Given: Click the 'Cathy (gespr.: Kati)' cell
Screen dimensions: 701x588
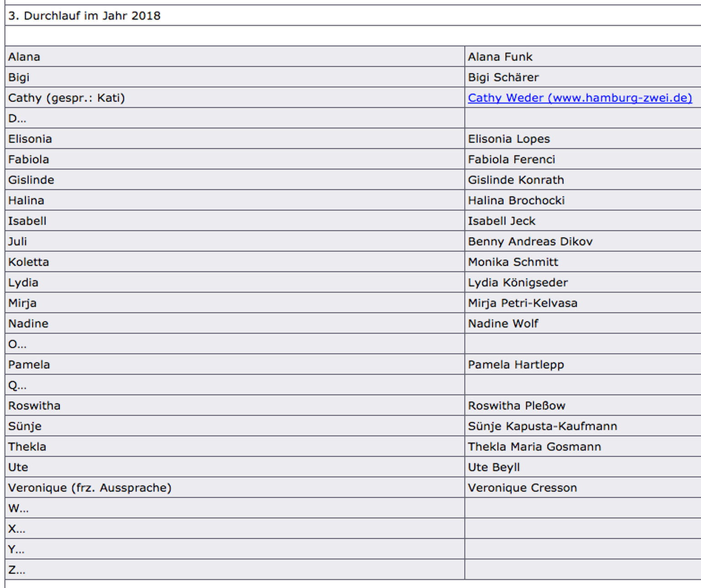Looking at the screenshot, I should (67, 98).
